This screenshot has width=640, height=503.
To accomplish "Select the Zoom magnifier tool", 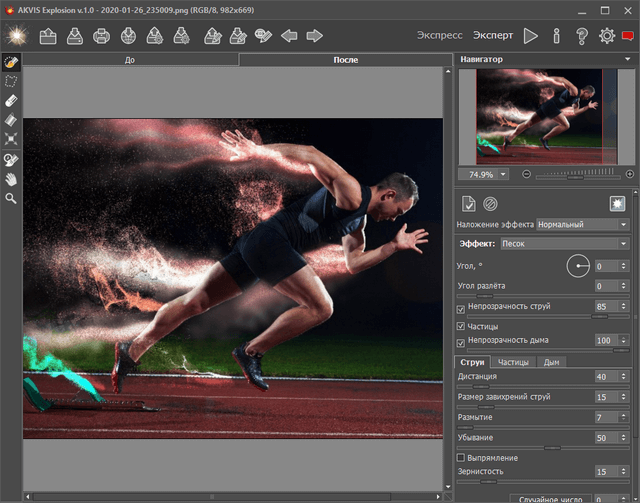I will 11,198.
